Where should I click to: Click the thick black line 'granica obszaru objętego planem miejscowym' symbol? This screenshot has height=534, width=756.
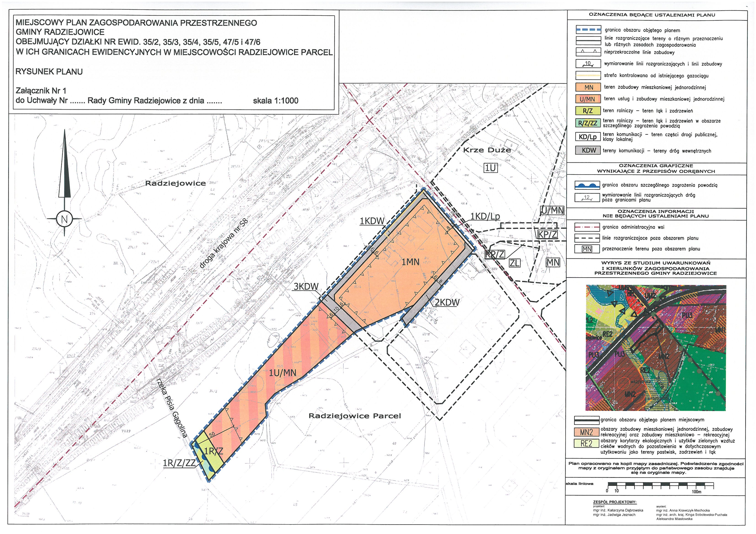tap(586, 420)
